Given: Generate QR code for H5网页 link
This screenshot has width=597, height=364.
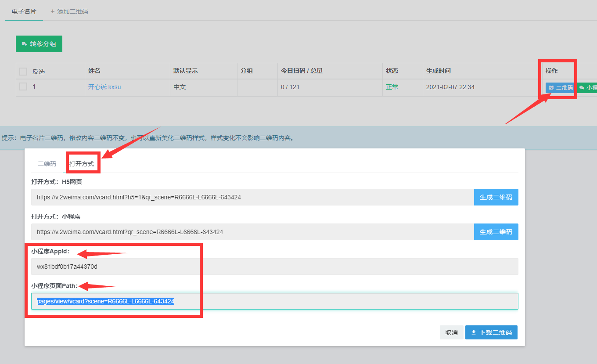Looking at the screenshot, I should 496,197.
